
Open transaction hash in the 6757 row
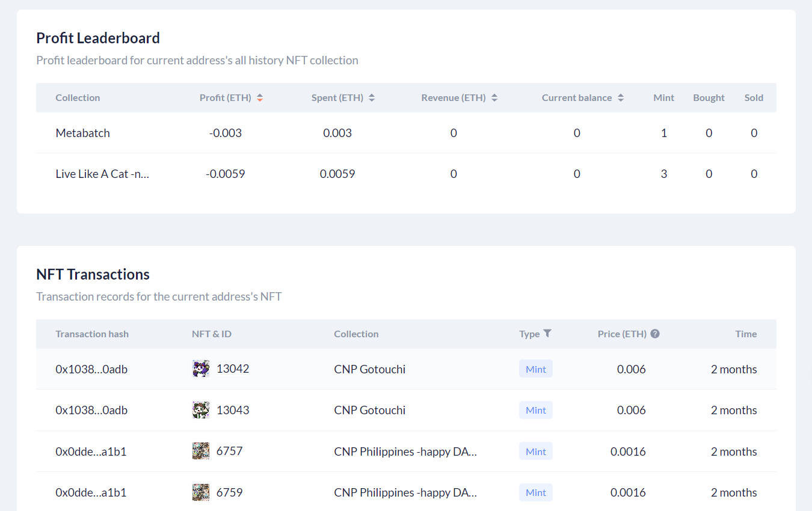[x=91, y=451]
